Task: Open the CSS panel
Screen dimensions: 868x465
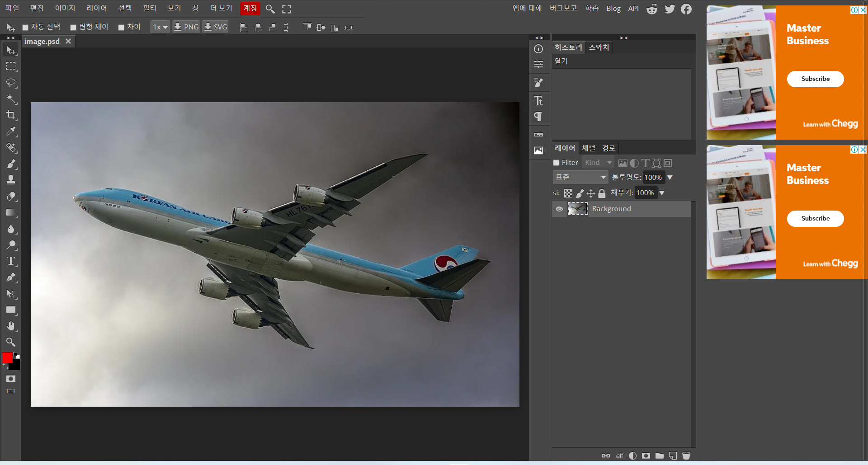Action: [538, 135]
